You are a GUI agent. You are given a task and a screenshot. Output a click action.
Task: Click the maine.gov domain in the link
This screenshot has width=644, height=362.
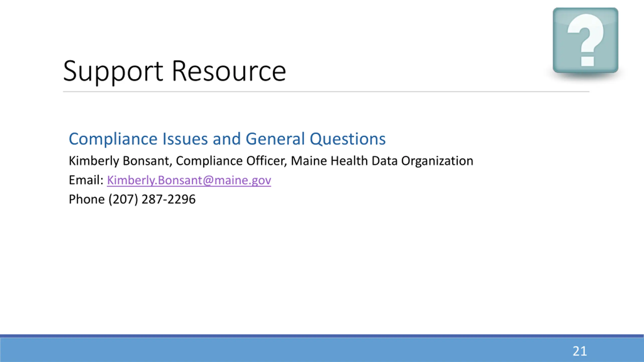click(243, 180)
